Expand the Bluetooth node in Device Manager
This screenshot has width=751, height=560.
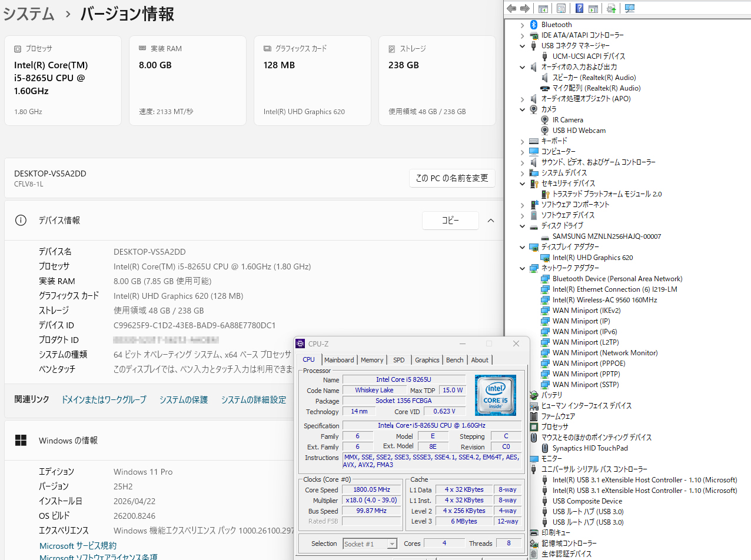click(x=522, y=25)
